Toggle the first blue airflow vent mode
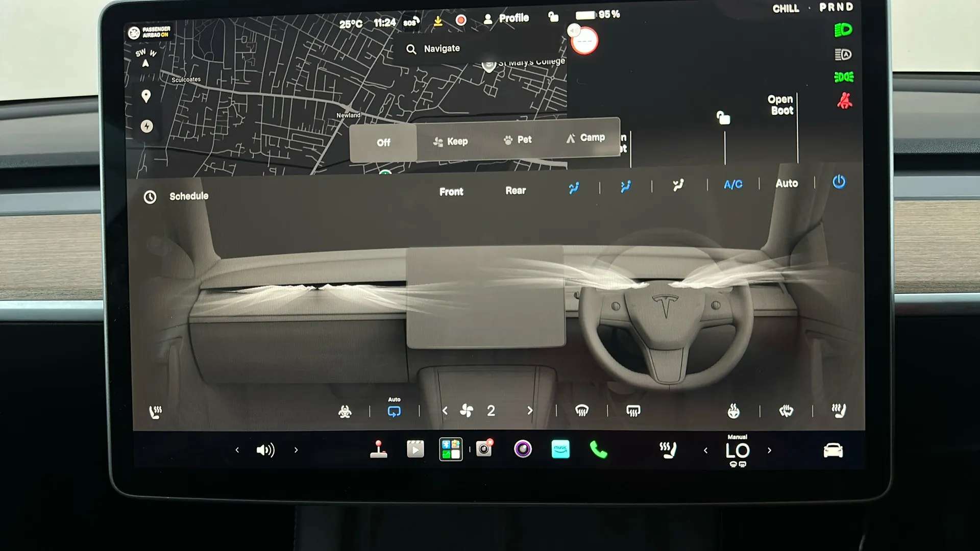980x551 pixels. (x=574, y=188)
